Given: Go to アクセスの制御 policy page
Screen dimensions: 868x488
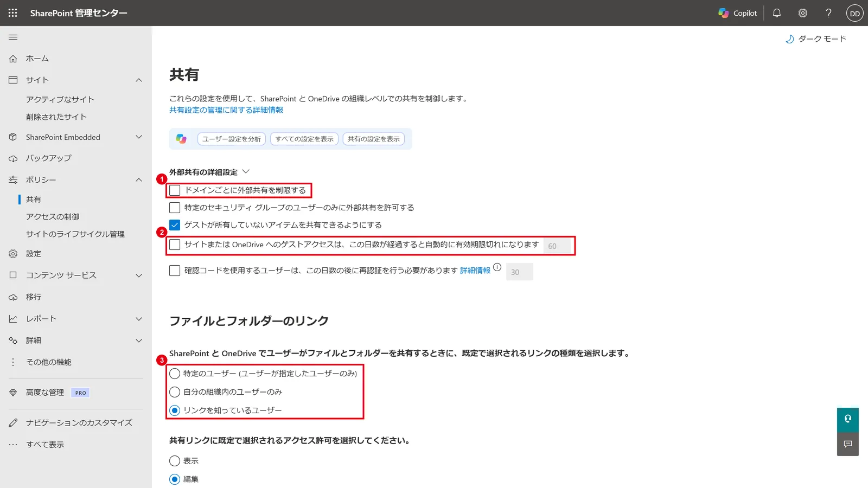Looking at the screenshot, I should [53, 217].
